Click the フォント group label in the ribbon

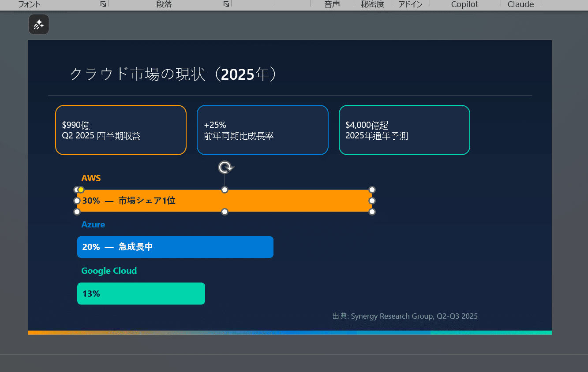(x=30, y=4)
